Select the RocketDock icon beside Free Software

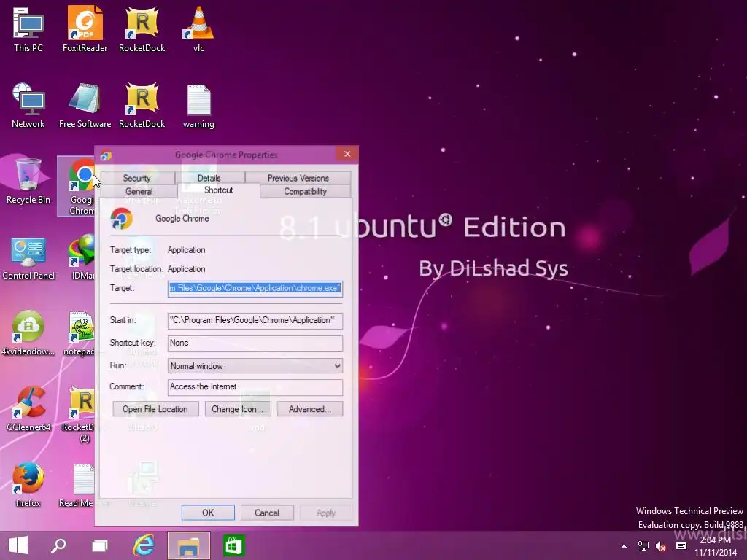pos(142,105)
